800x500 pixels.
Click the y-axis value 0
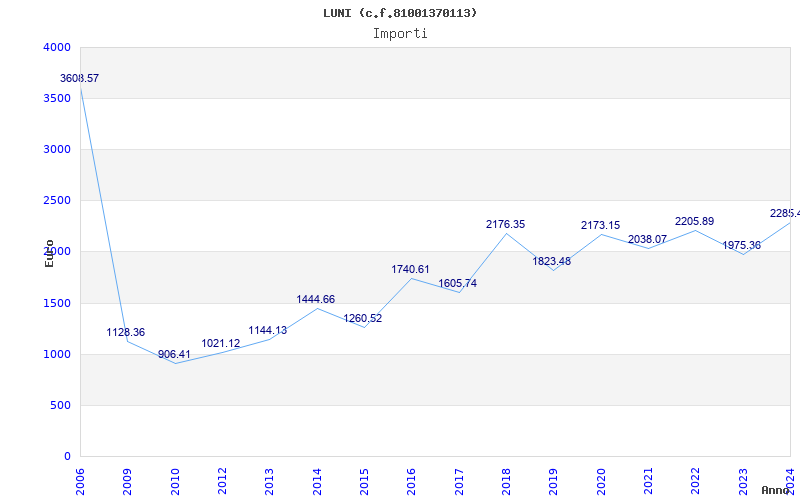(67, 457)
